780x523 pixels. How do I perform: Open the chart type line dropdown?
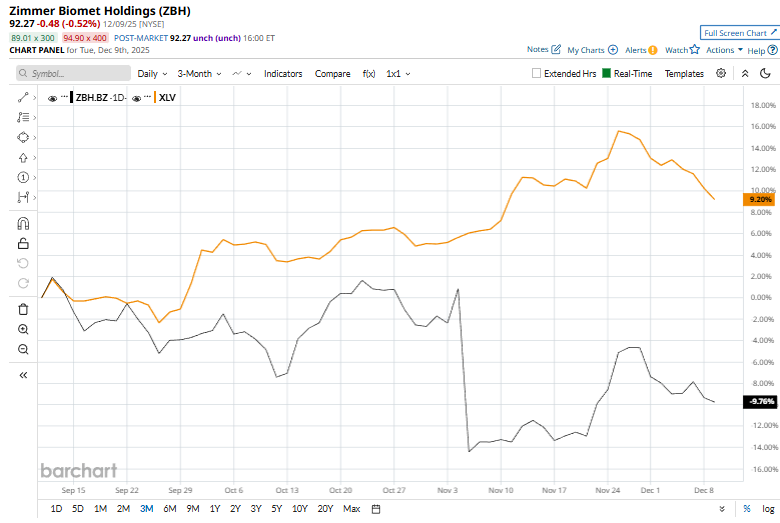(242, 74)
